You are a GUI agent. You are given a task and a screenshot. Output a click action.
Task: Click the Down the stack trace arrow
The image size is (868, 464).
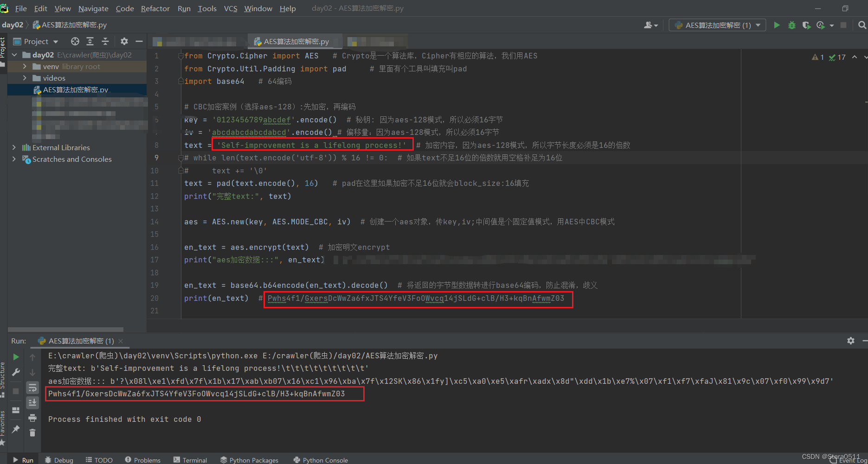point(32,372)
